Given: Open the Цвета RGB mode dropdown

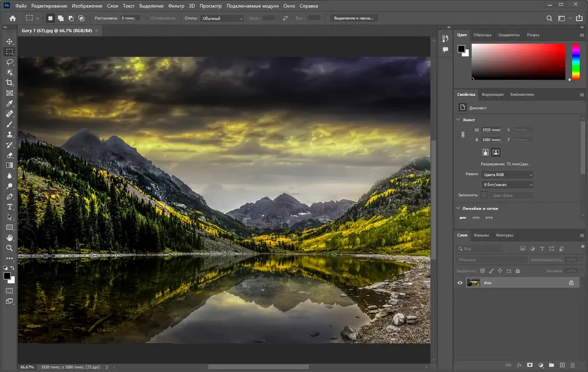Looking at the screenshot, I should (507, 175).
